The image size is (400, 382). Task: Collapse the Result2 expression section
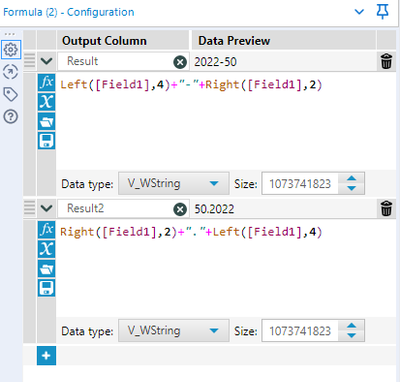pos(46,209)
